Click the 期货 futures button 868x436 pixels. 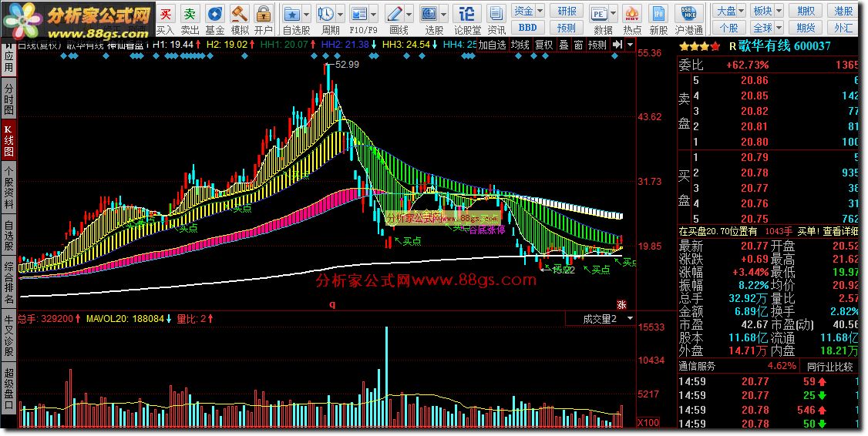(x=806, y=28)
